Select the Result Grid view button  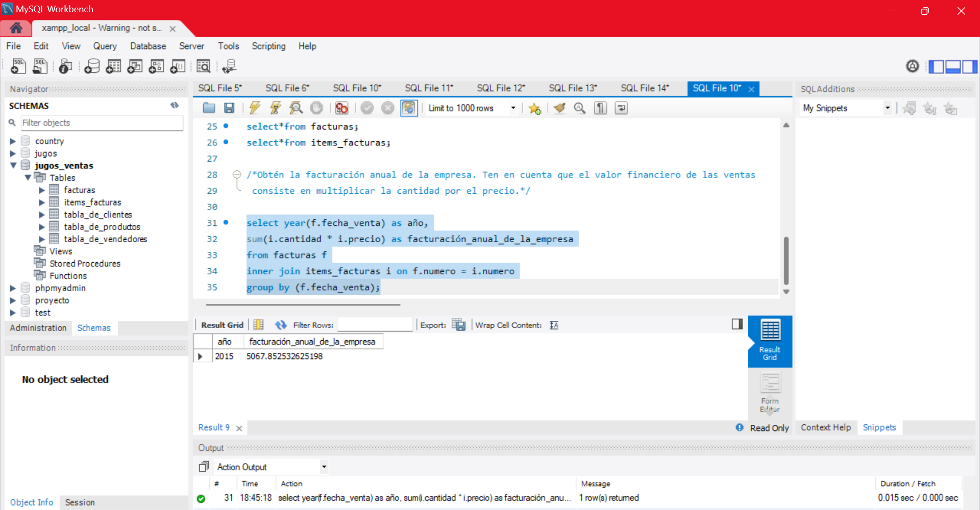point(770,341)
